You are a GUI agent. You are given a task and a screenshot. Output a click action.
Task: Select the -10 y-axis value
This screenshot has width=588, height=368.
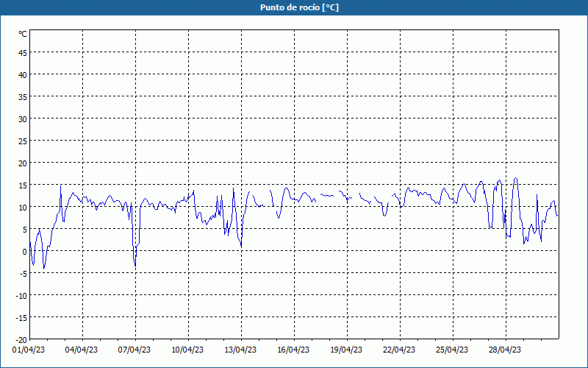[x=21, y=296]
